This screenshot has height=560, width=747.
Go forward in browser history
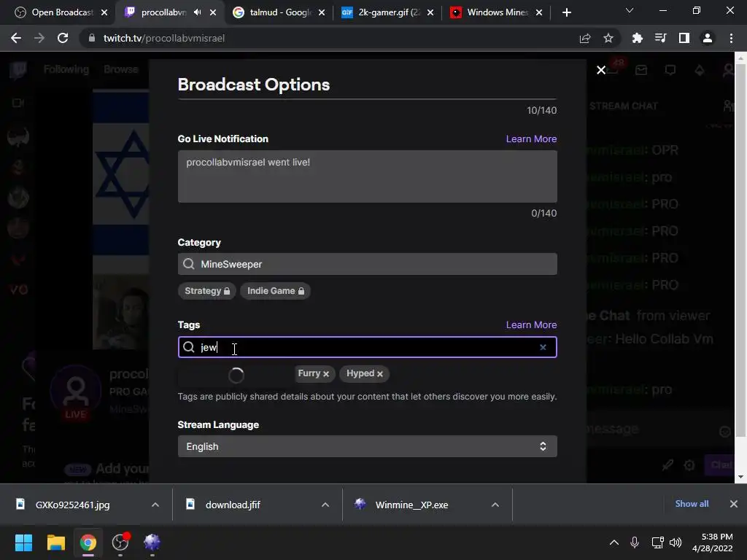click(x=39, y=38)
